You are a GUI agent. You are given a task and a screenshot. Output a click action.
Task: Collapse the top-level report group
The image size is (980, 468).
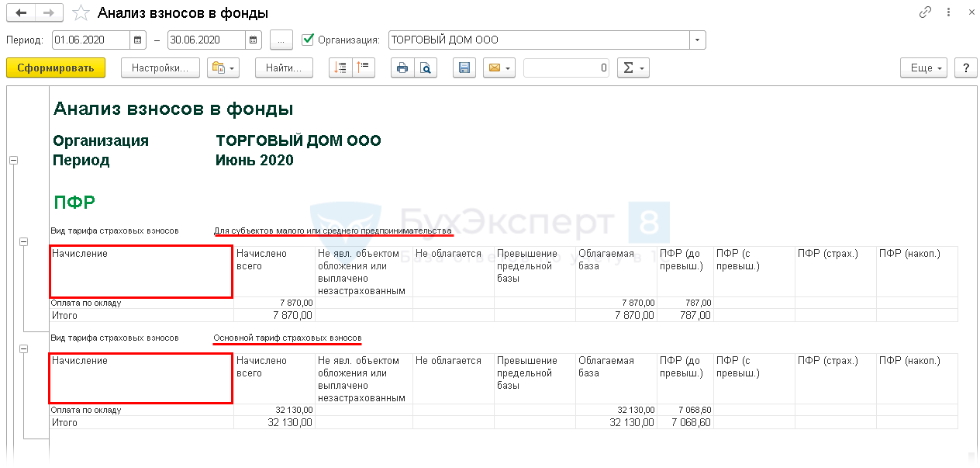click(x=13, y=160)
